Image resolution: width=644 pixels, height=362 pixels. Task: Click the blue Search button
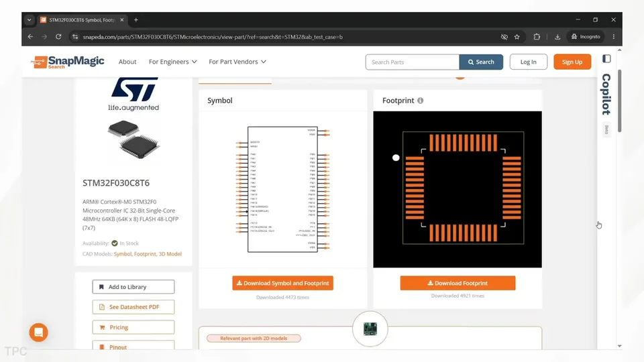coord(481,62)
